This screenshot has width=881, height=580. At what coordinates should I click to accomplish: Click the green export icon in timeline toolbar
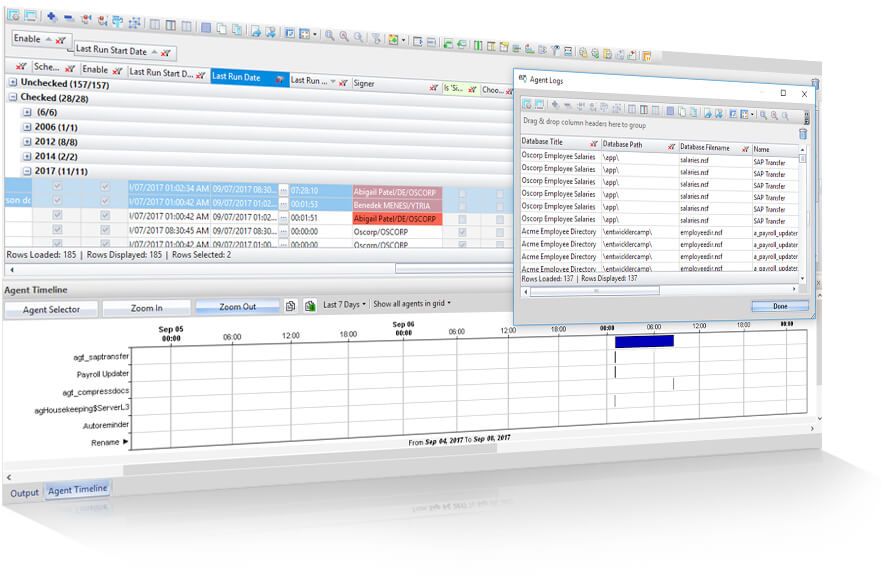(x=310, y=305)
